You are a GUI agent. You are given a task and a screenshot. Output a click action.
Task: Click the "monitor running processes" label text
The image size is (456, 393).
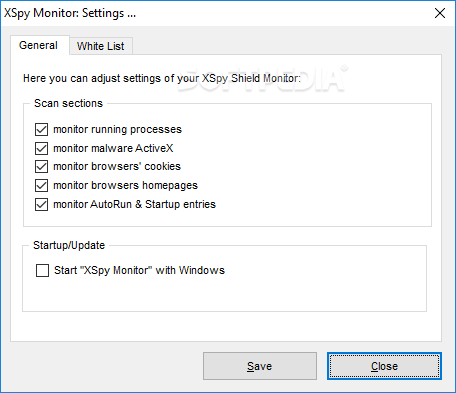(117, 129)
